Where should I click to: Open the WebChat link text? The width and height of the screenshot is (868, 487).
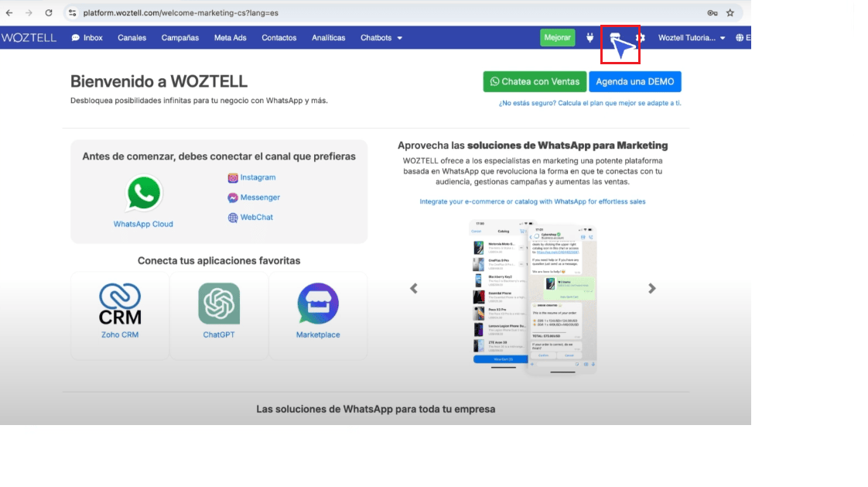pos(257,218)
